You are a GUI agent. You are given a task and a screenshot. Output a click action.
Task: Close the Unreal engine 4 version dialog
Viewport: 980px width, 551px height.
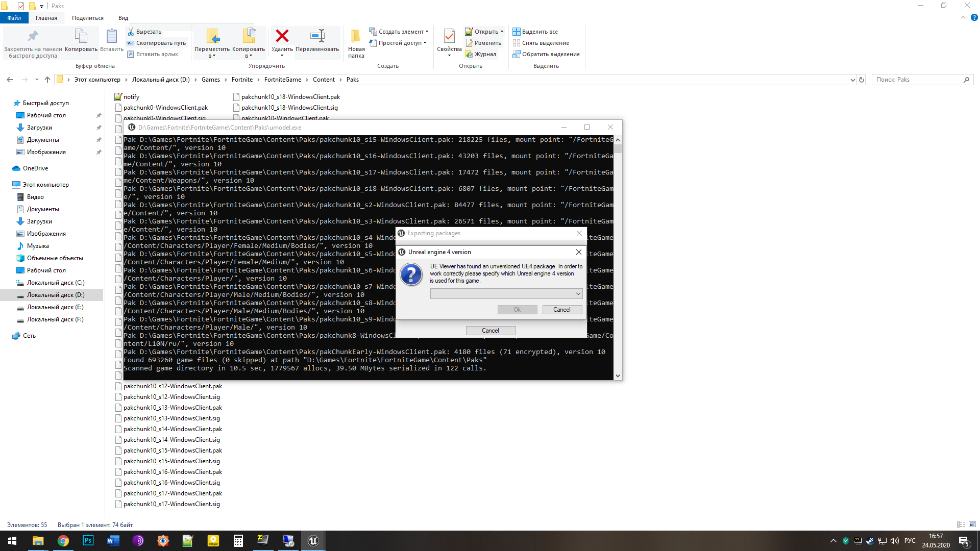(x=578, y=252)
